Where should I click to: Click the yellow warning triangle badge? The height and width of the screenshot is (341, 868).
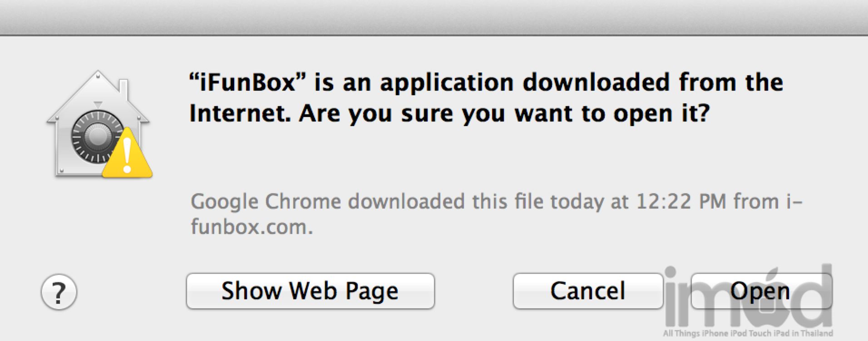[x=128, y=156]
